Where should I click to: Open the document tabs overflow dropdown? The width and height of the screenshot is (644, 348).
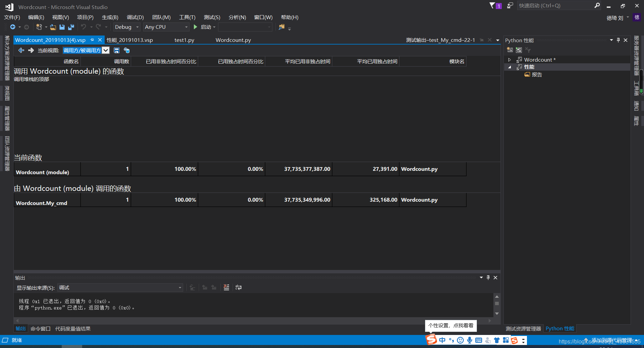click(498, 40)
